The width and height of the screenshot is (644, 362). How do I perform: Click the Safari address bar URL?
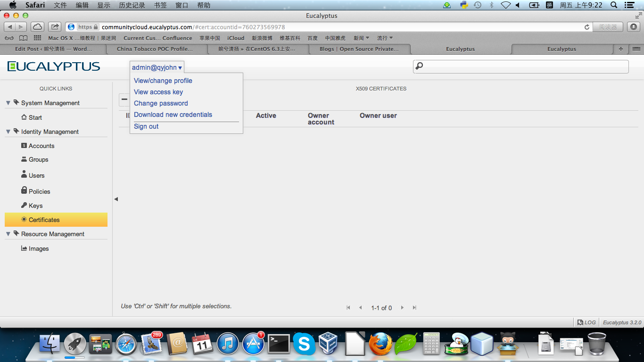click(x=193, y=27)
